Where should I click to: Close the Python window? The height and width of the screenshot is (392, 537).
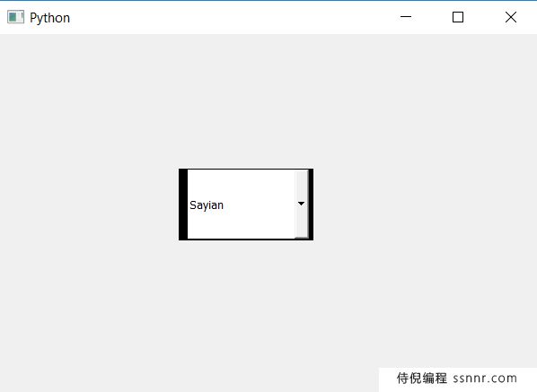click(511, 17)
